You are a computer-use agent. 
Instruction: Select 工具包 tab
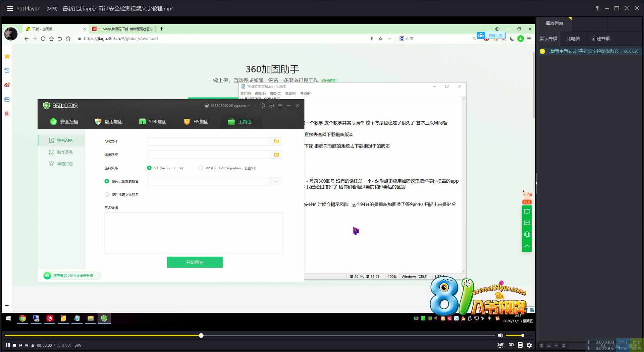pos(240,122)
